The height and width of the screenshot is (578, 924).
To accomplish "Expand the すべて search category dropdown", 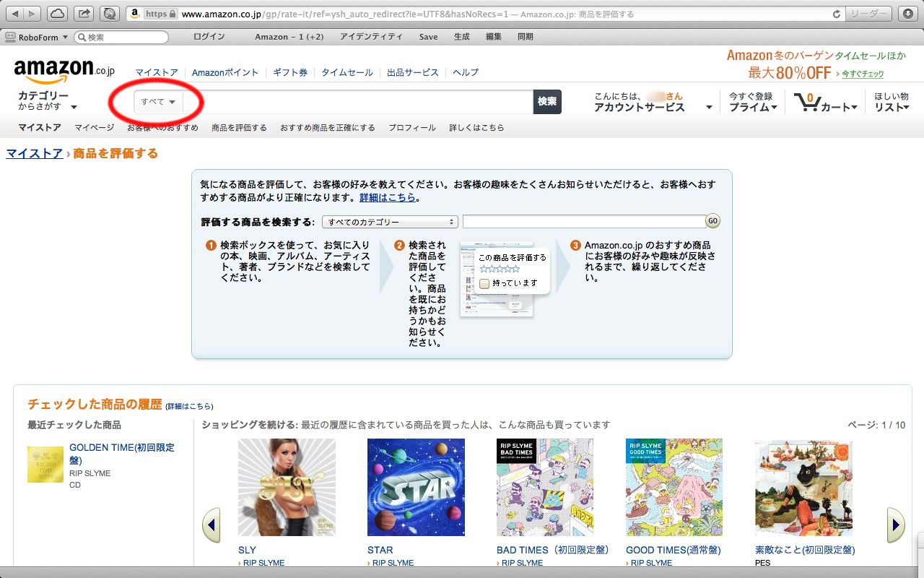I will 158,102.
